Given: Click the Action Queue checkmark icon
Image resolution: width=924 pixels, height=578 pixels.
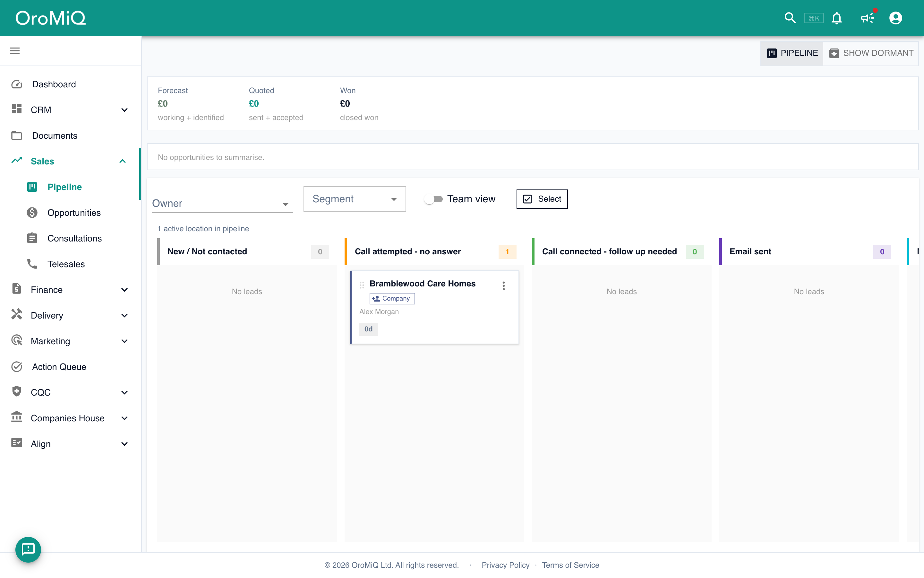Looking at the screenshot, I should coord(17,367).
